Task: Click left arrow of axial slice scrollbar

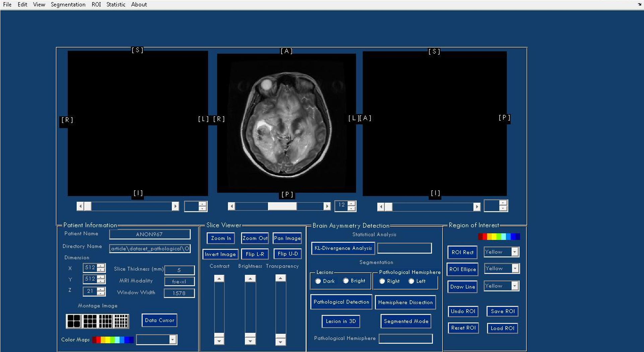Action: 231,206
